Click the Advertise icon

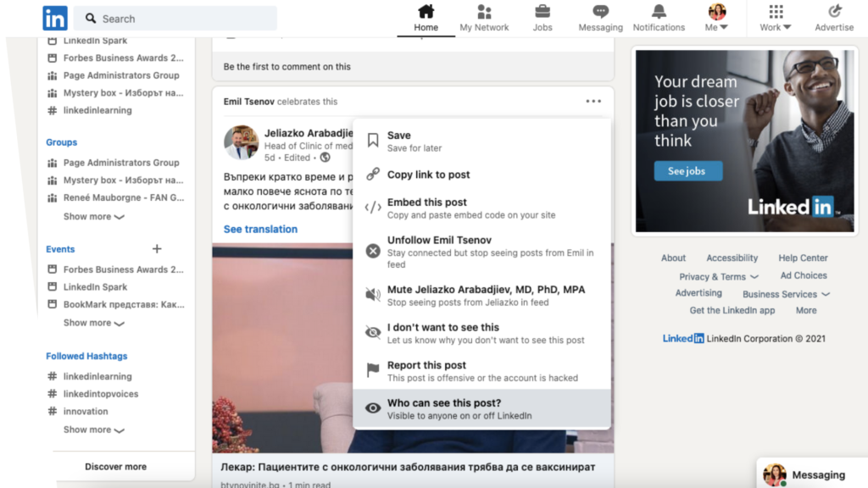[x=834, y=12]
